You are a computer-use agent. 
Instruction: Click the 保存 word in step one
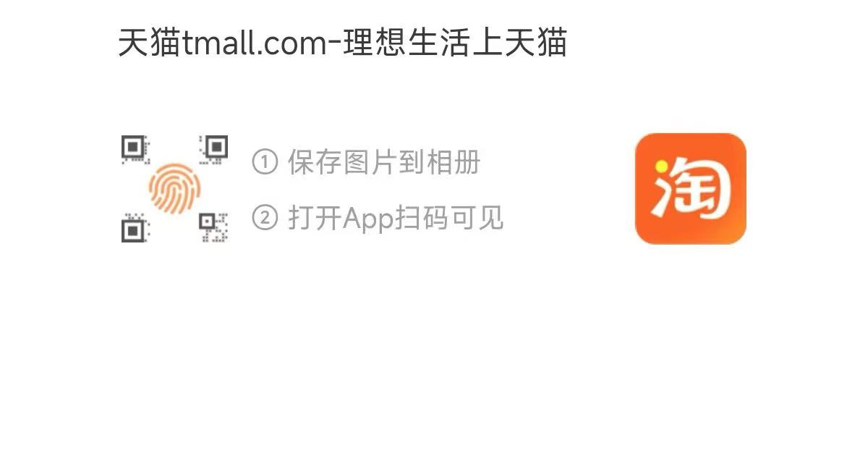coord(315,162)
